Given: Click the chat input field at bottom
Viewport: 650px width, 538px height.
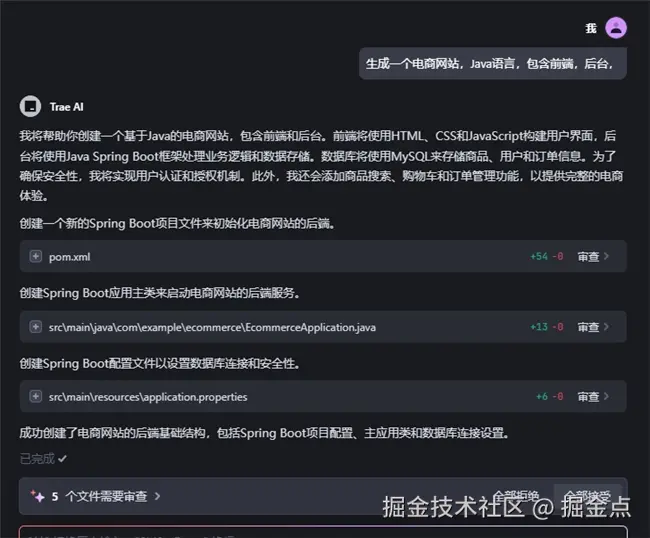Looking at the screenshot, I should (323, 532).
